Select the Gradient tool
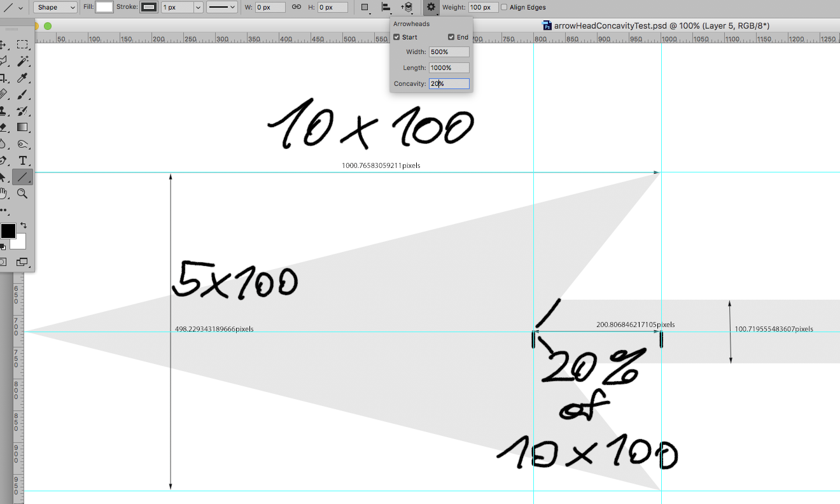The width and height of the screenshot is (840, 504). (x=22, y=127)
